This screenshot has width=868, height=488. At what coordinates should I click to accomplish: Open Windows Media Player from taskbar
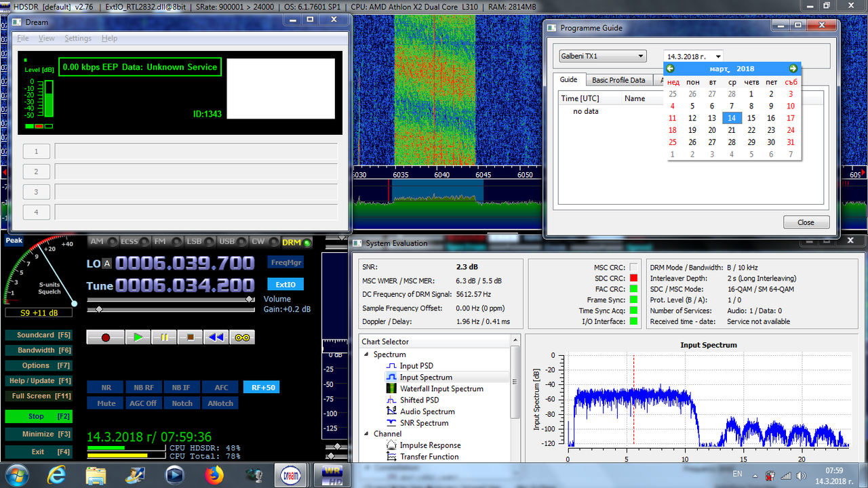[x=174, y=475]
